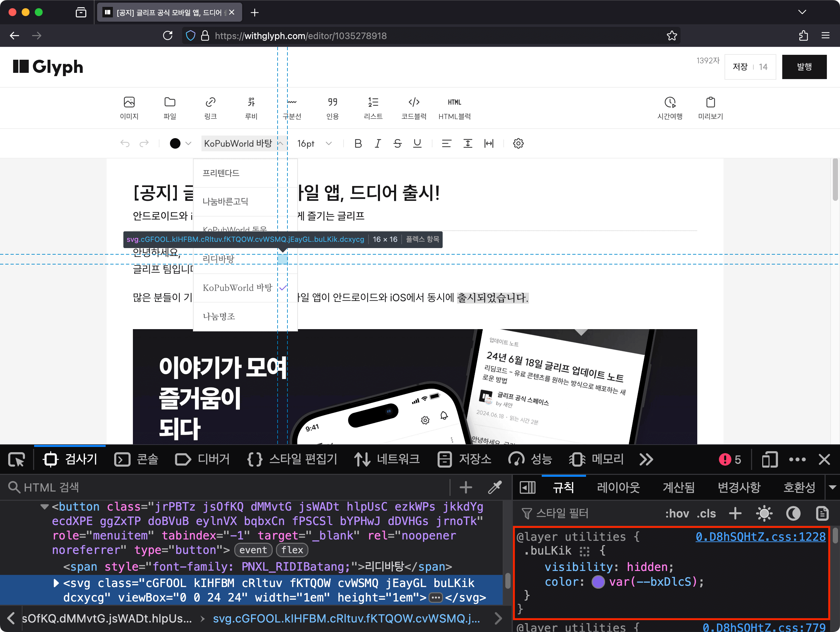
Task: Add ruby text with 루비 tool
Action: pyautogui.click(x=251, y=108)
